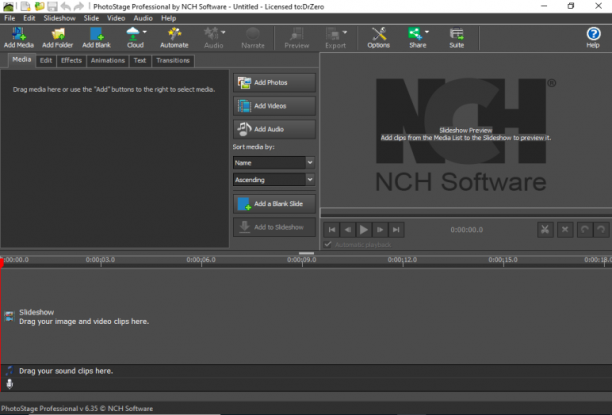Step forward one frame in preview

(x=380, y=230)
